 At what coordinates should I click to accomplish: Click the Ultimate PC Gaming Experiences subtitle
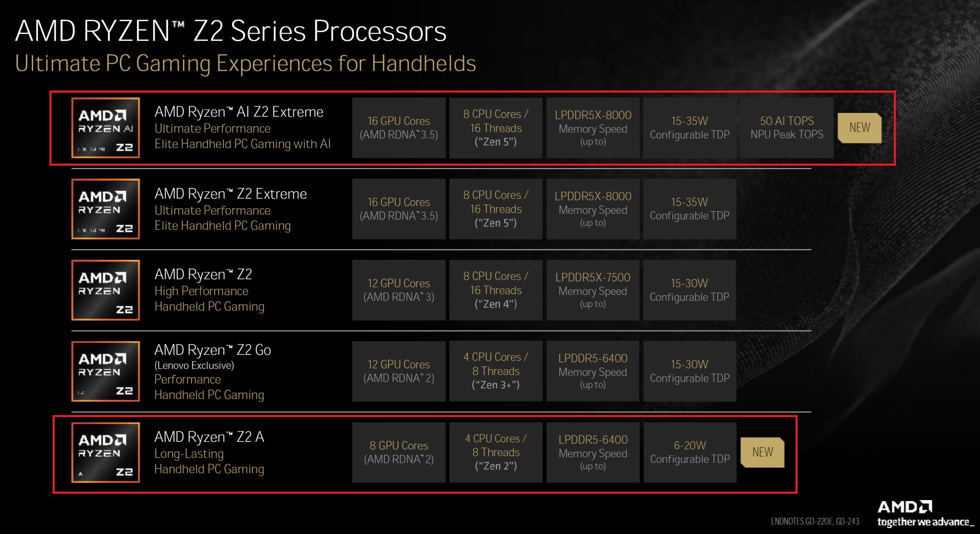245,63
